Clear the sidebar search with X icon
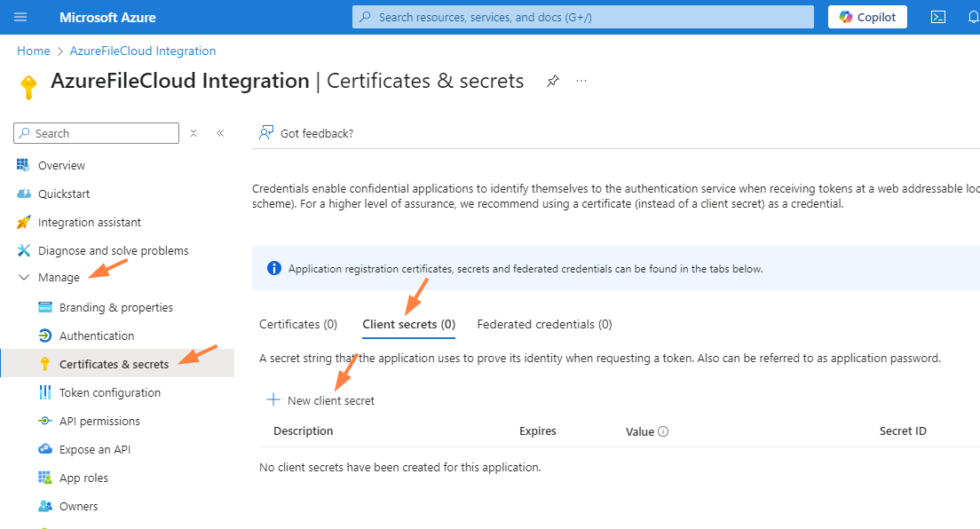Image resolution: width=980 pixels, height=529 pixels. (194, 133)
